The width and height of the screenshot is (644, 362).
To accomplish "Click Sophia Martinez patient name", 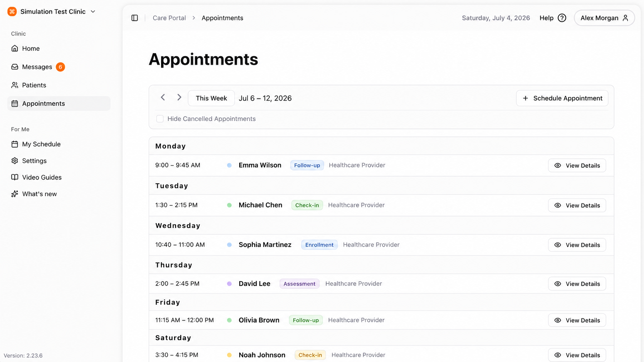I will tap(265, 245).
